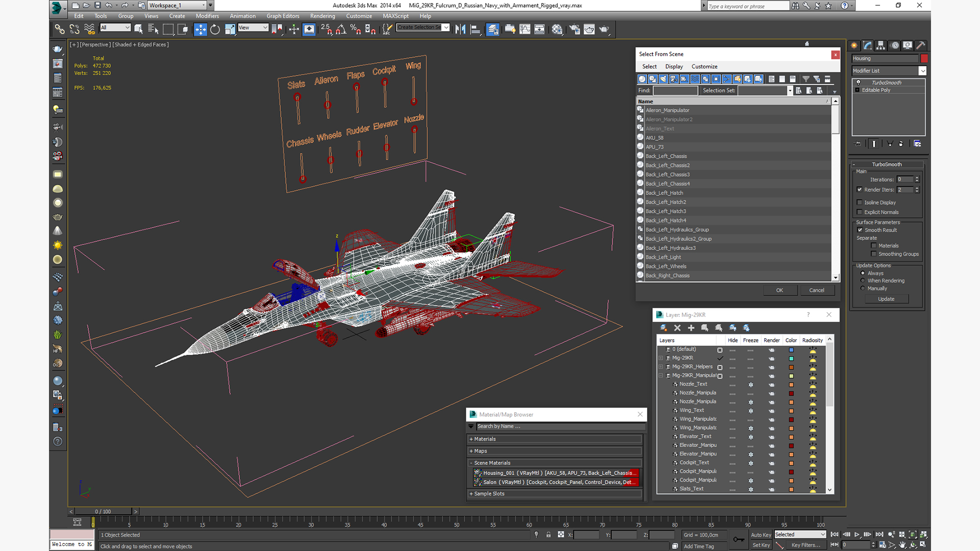
Task: Open the Graph Editors menu
Action: pos(283,16)
